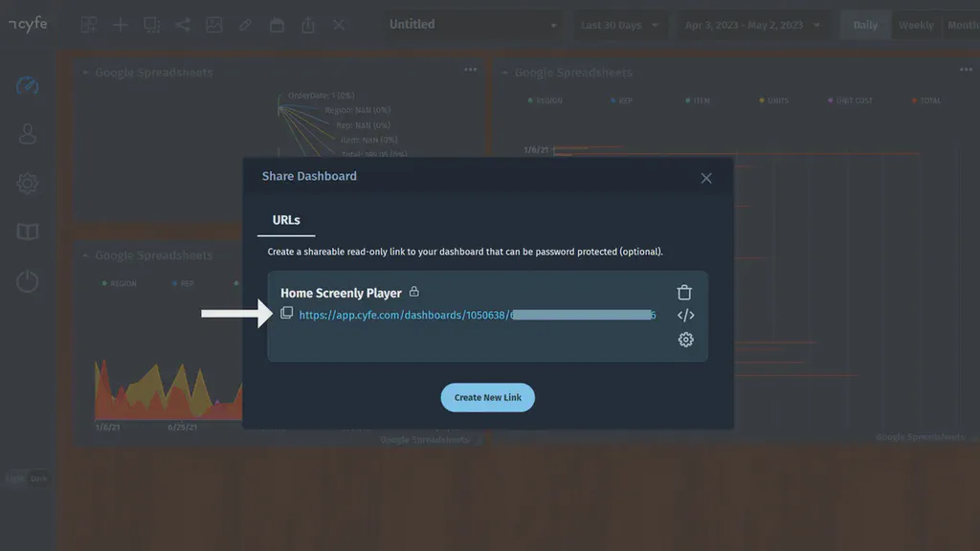Expand the Last 30 Days dropdown

point(620,24)
